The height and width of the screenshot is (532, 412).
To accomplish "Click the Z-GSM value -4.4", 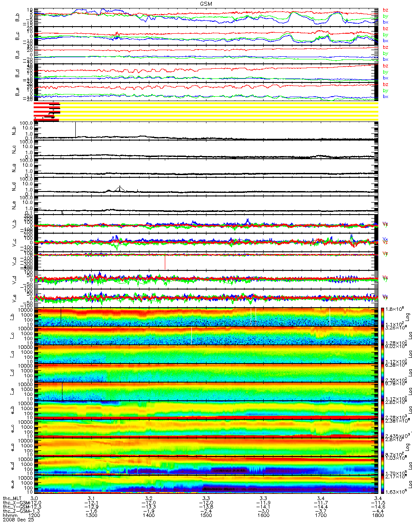I will [377, 511].
